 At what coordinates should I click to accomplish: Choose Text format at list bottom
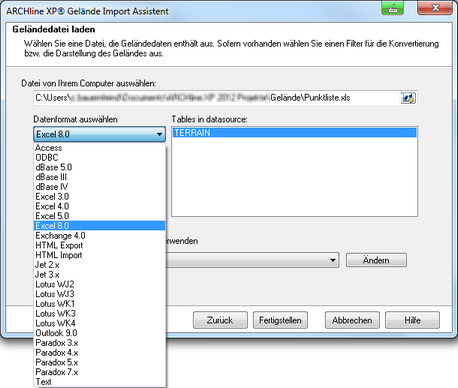(100, 382)
